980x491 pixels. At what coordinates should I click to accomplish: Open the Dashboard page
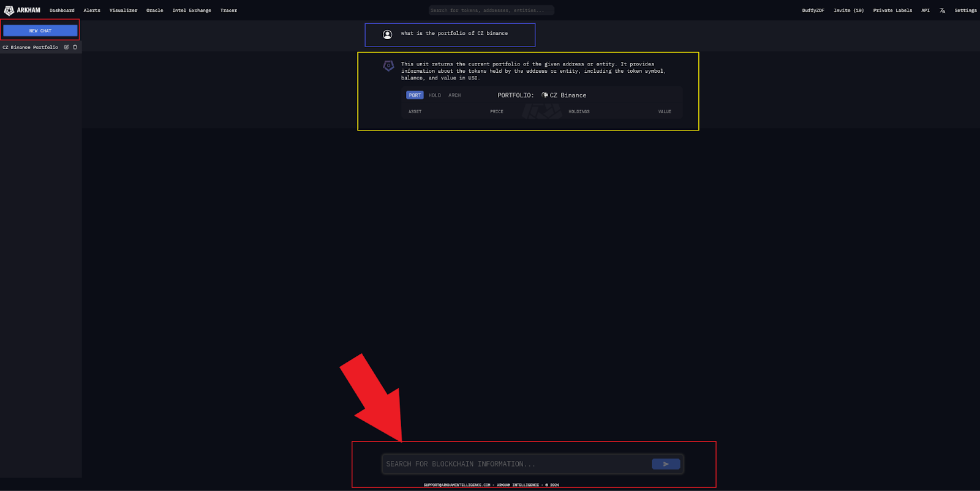click(62, 10)
